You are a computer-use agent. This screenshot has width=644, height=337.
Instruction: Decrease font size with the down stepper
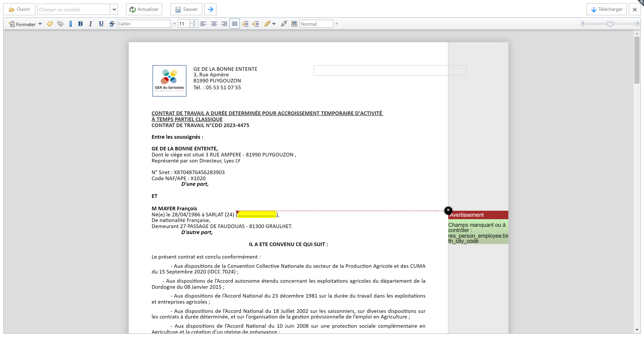tap(194, 26)
